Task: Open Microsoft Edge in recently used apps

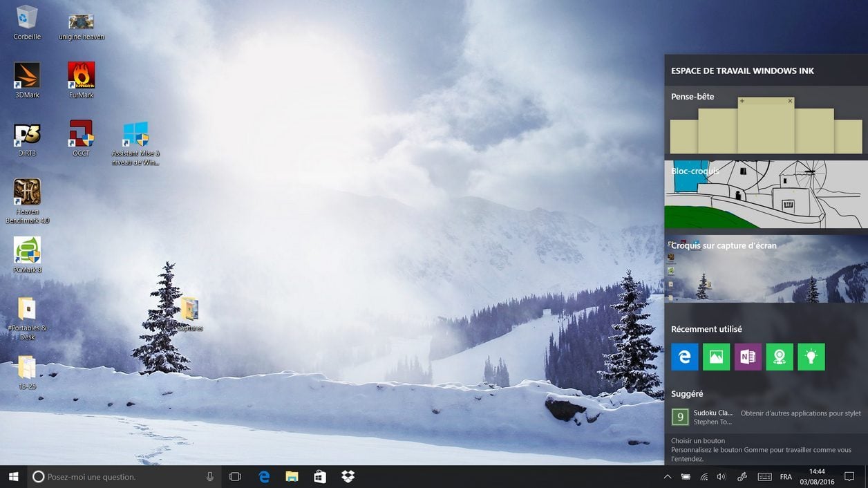Action: click(684, 357)
